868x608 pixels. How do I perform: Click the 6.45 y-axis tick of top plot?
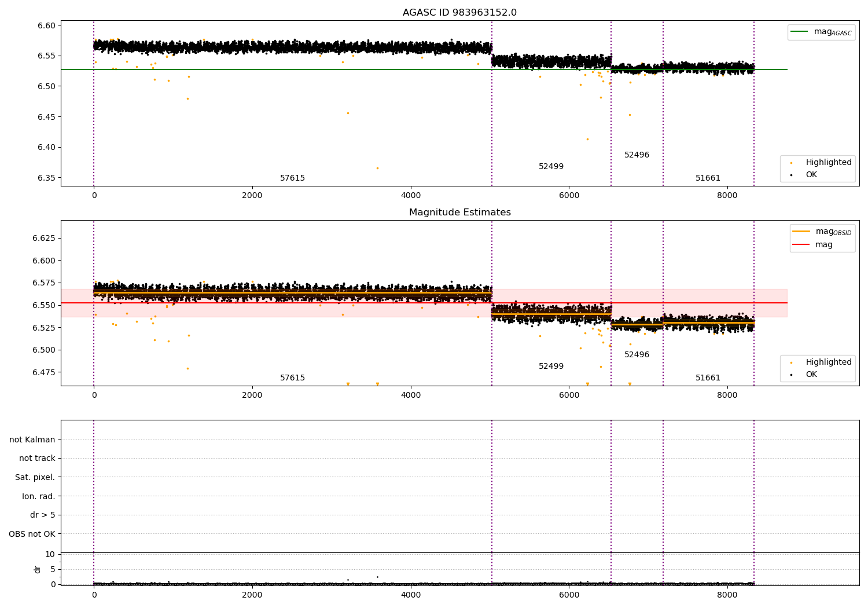point(47,117)
